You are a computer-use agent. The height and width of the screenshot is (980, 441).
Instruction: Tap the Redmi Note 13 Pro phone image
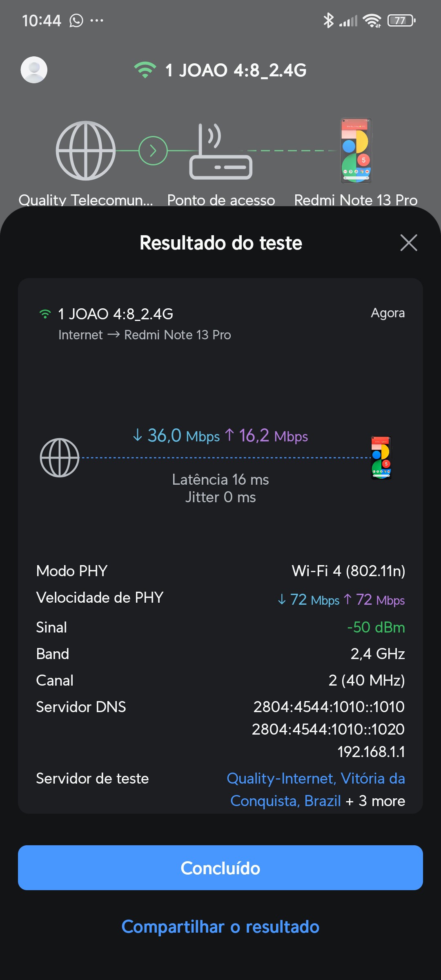click(x=356, y=151)
